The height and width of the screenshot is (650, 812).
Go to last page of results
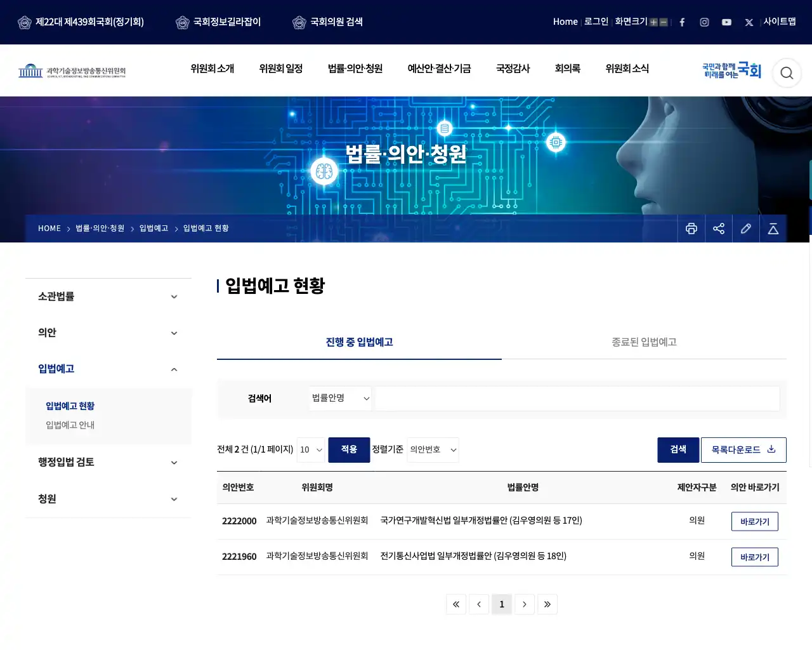[x=547, y=604]
